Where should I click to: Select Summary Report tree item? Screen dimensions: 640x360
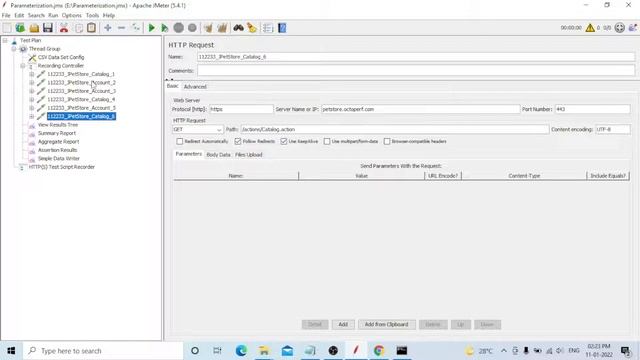coord(57,133)
